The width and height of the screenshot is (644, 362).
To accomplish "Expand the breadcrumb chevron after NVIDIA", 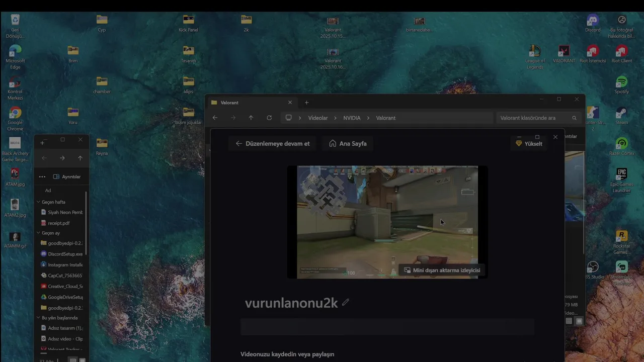I will (x=368, y=118).
